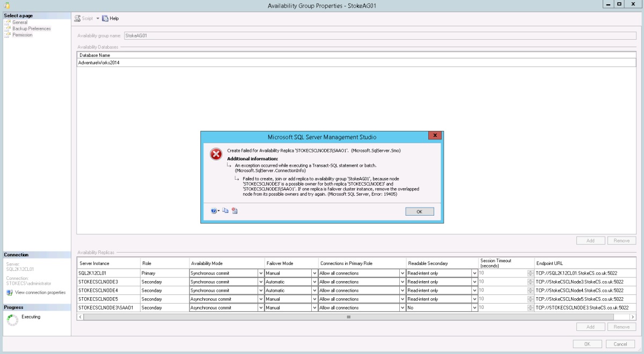This screenshot has height=354, width=644.
Task: Open View connection properties link
Action: click(40, 292)
